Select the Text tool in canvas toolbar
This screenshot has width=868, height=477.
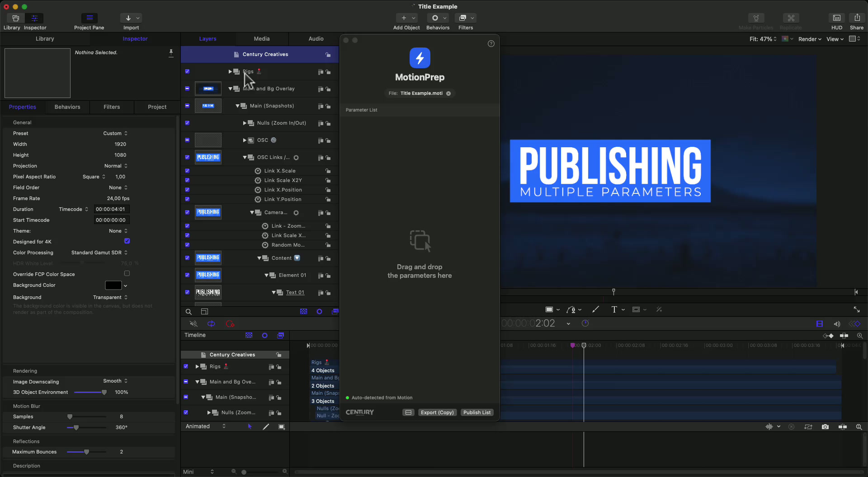click(614, 309)
